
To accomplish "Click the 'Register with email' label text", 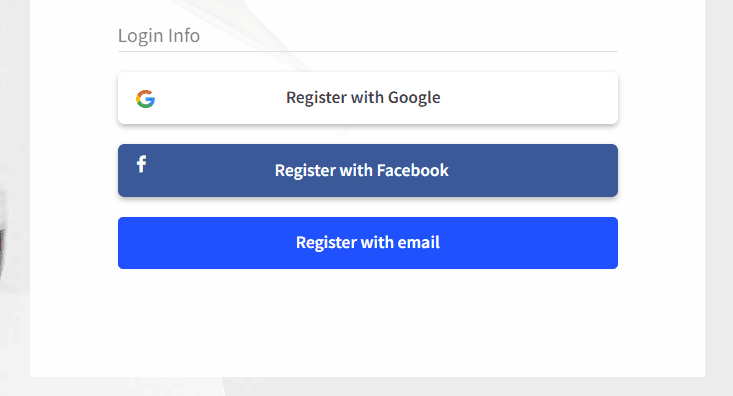I will (368, 243).
